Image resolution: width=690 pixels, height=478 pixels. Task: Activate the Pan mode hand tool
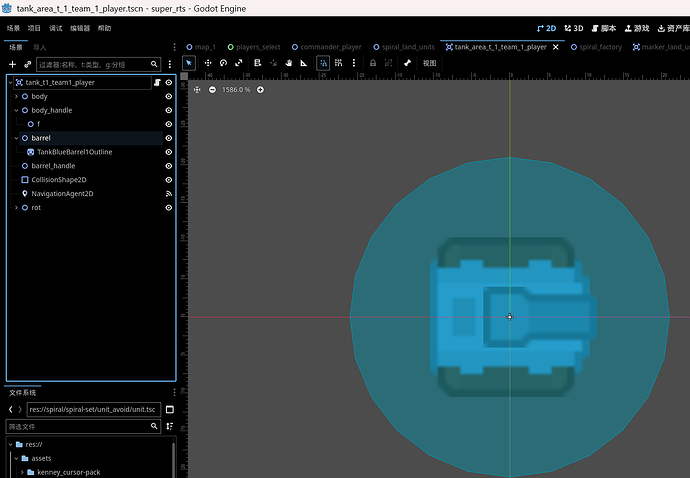tap(289, 63)
